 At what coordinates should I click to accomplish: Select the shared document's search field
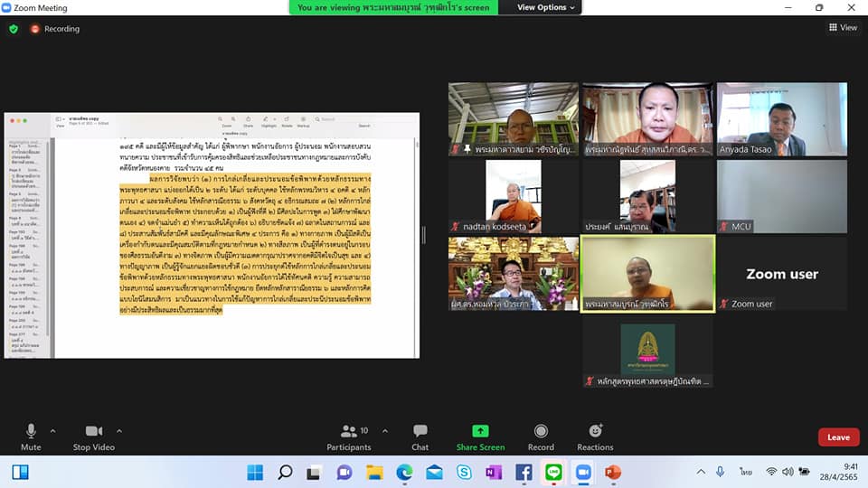click(x=339, y=119)
